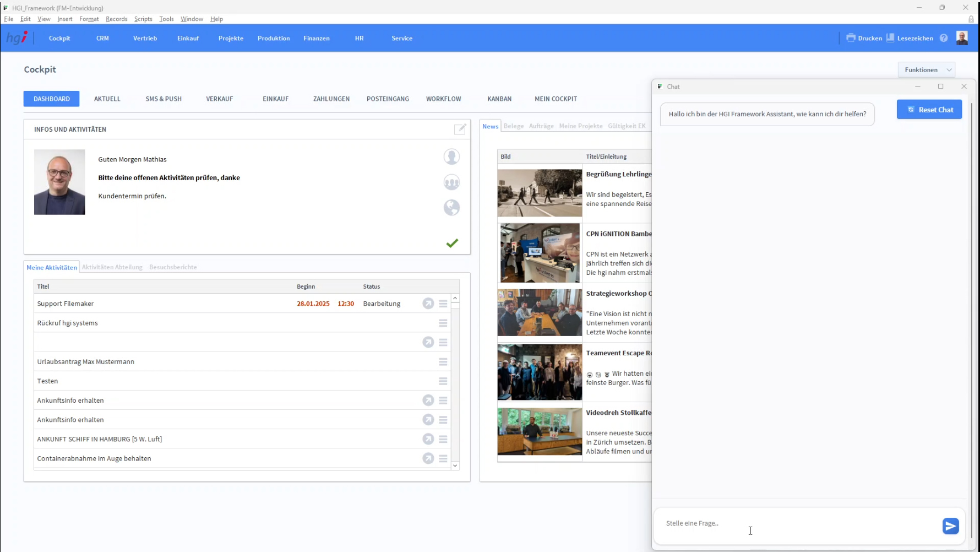Open the Records menu
980x552 pixels.
pos(116,19)
